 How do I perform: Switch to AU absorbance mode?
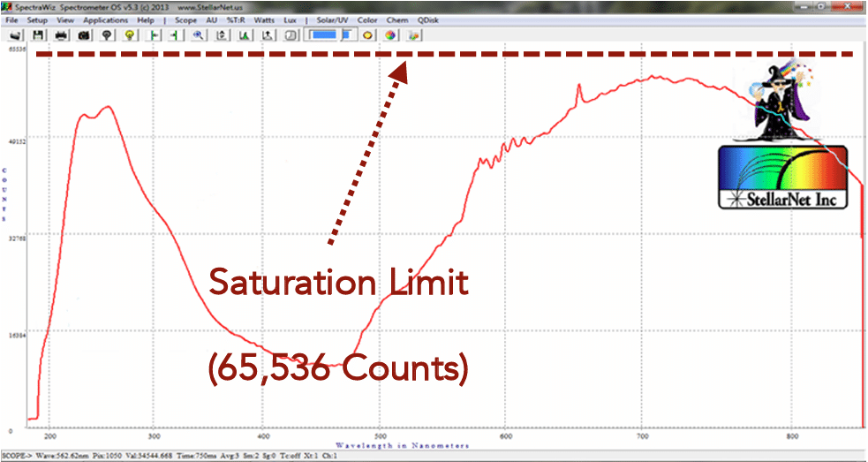(x=211, y=20)
